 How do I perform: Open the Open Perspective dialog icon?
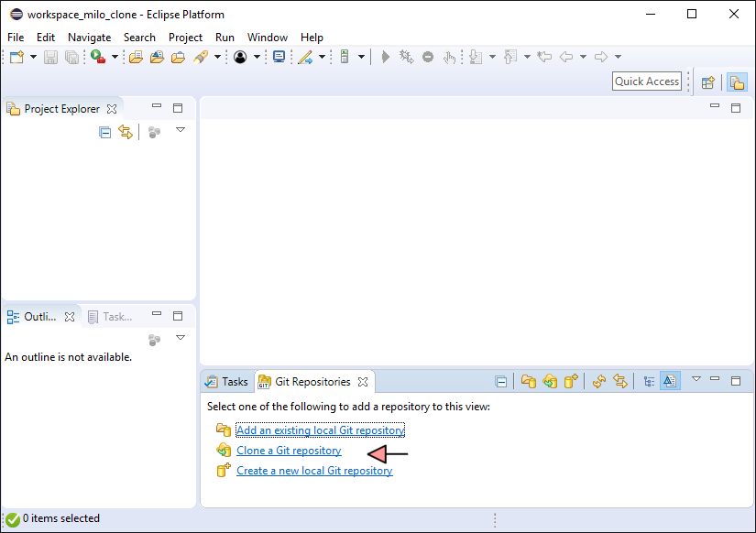click(x=707, y=82)
